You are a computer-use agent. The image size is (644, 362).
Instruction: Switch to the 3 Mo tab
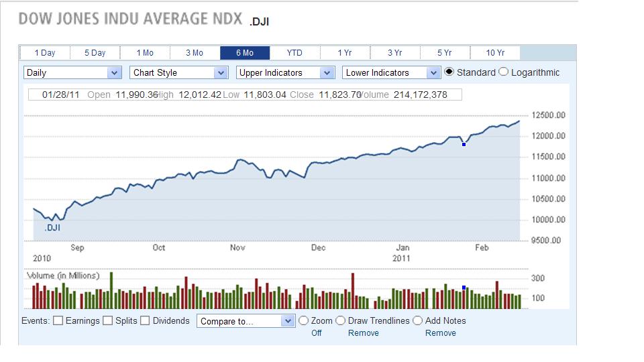[195, 53]
